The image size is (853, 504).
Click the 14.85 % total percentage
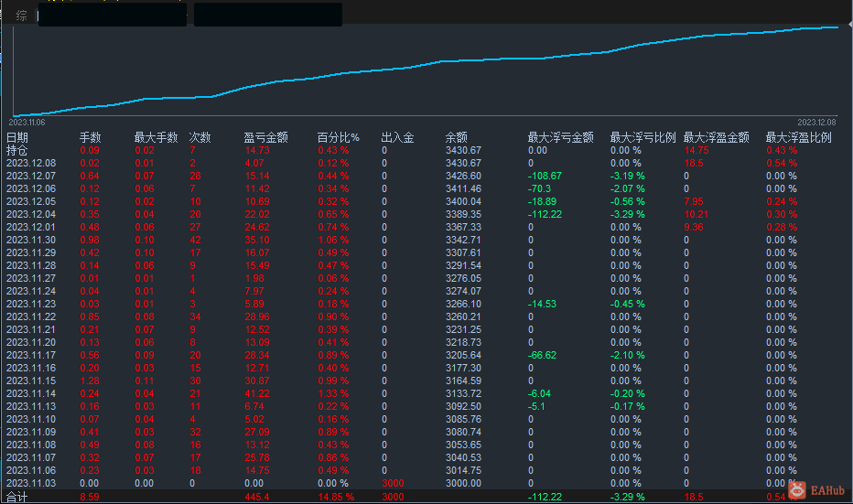[x=336, y=497]
